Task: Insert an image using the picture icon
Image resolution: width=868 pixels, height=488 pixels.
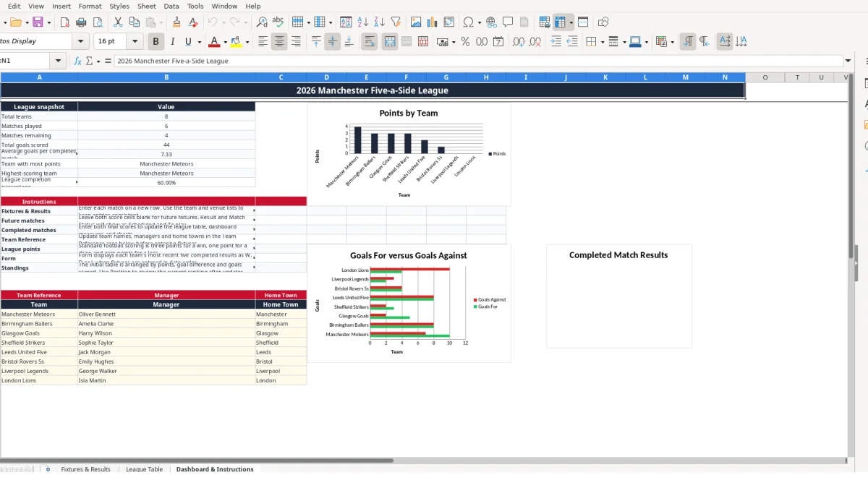Action: [x=416, y=22]
